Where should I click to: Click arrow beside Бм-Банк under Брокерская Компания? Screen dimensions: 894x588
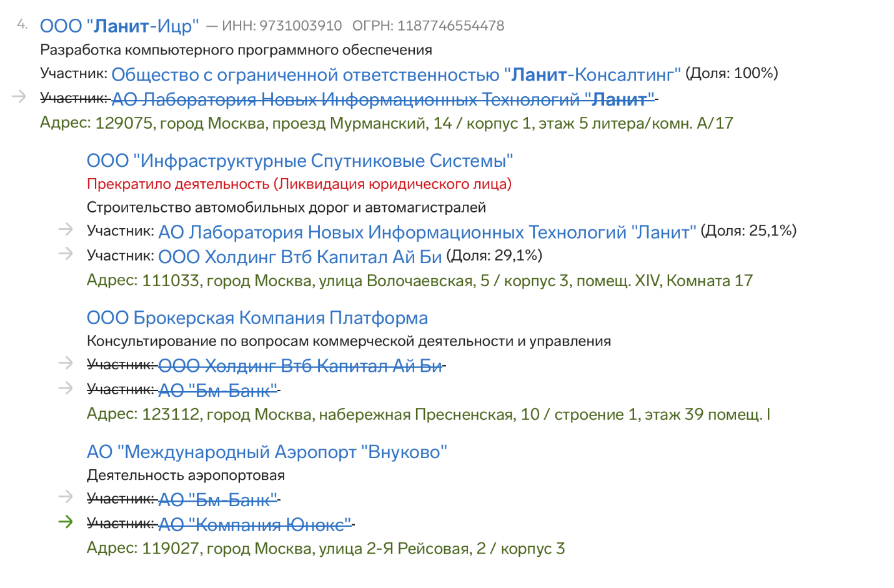(66, 388)
